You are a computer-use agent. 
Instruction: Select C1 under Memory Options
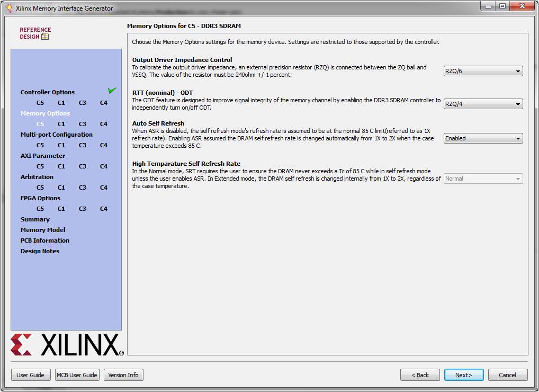pos(61,124)
